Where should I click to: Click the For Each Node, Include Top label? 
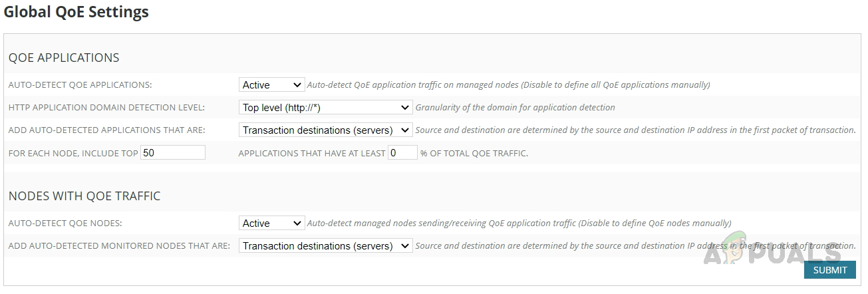pyautogui.click(x=73, y=153)
